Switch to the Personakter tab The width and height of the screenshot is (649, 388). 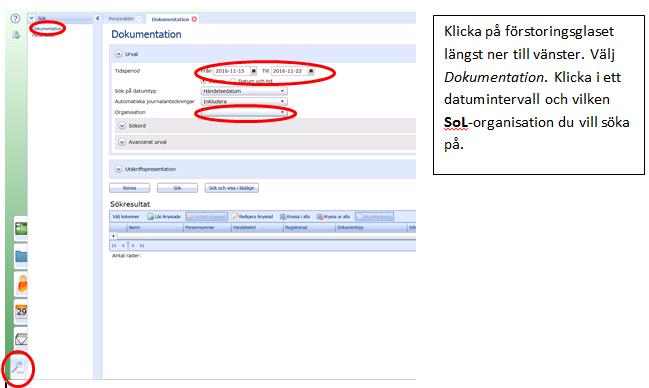click(x=121, y=19)
